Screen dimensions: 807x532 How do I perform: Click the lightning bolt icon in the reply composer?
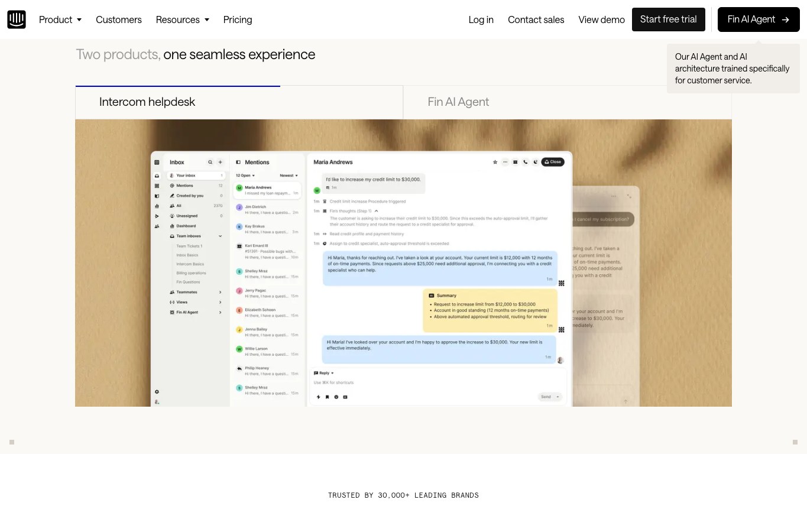coord(318,397)
